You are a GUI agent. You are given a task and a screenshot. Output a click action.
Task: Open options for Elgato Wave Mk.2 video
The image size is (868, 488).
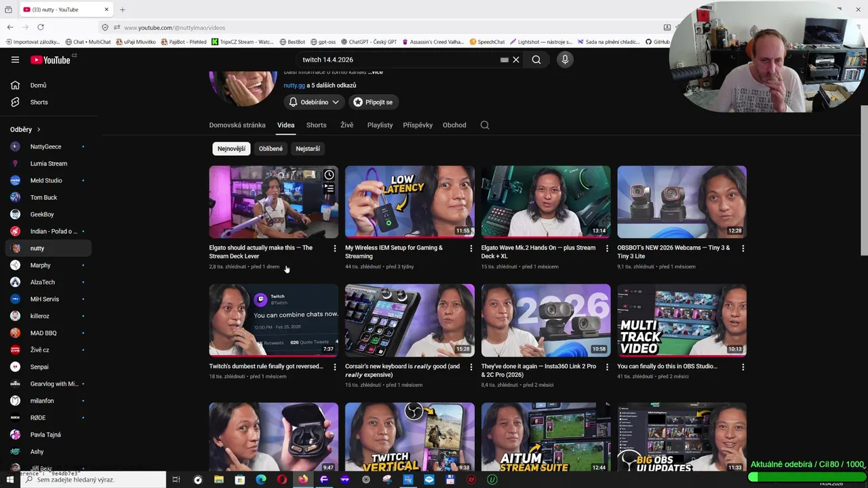(x=607, y=249)
